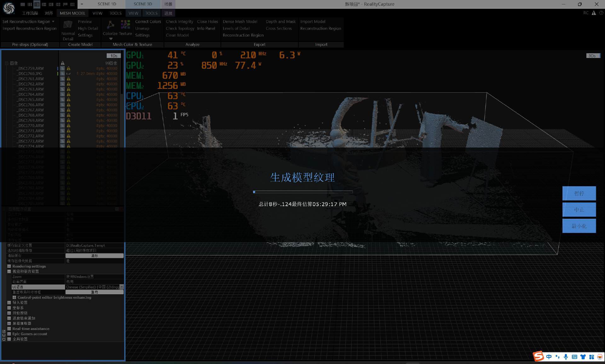
Task: Open the UI语言 Chinese language dropdown
Action: [x=122, y=287]
